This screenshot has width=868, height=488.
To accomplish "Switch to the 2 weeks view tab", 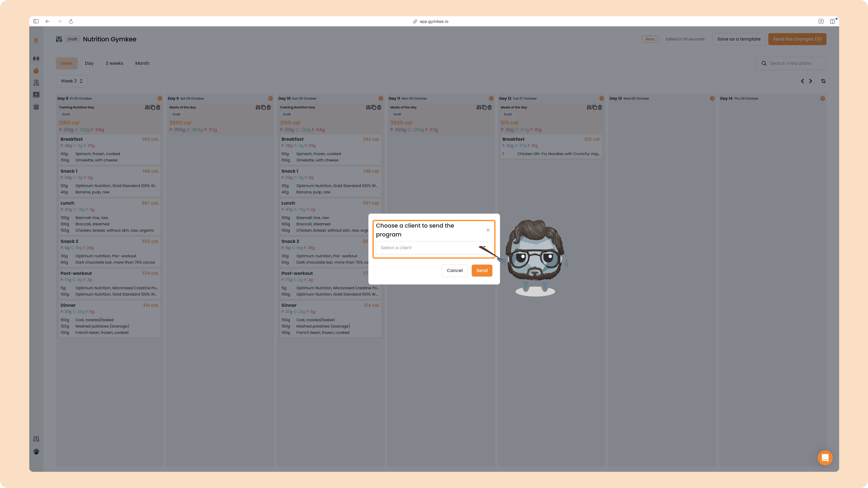I will [114, 63].
